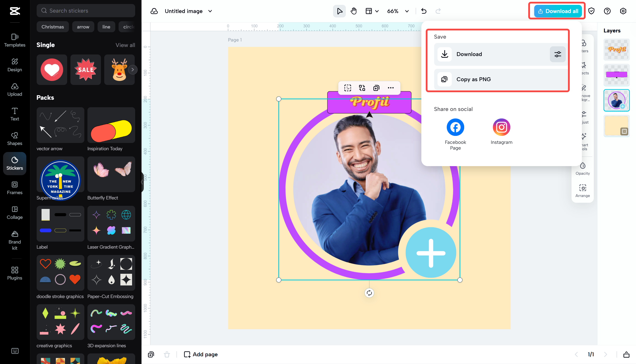The image size is (636, 364).
Task: Click the Download all button
Action: (x=557, y=11)
